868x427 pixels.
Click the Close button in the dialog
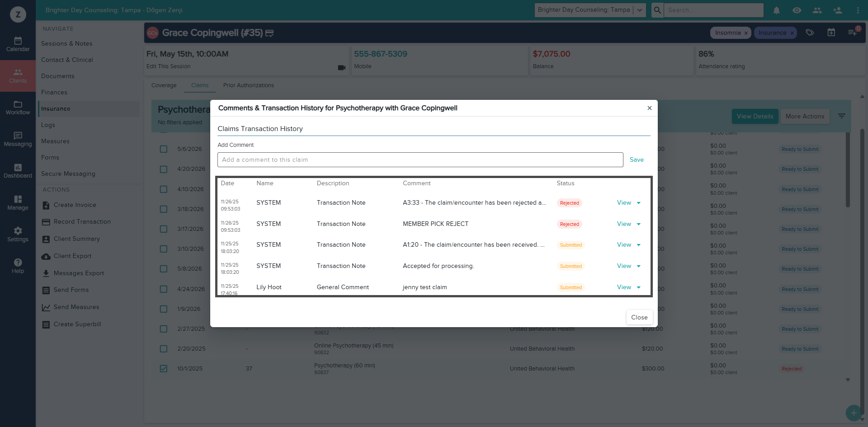point(639,317)
